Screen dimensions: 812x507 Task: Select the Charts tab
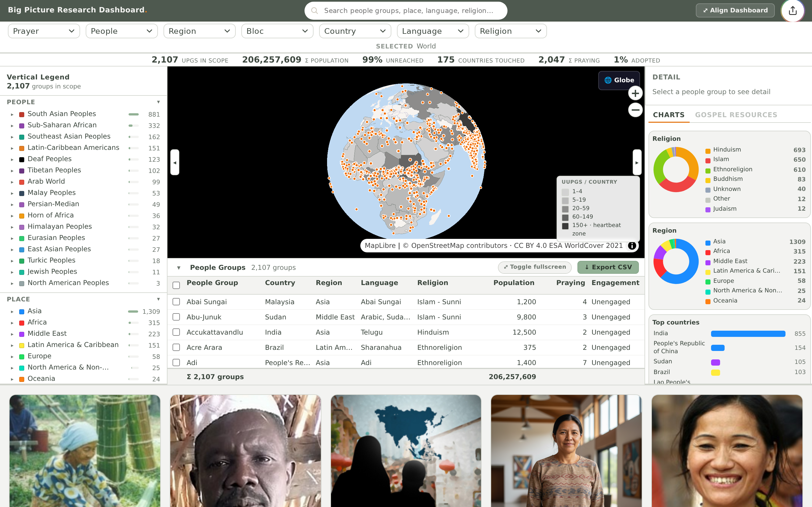click(668, 115)
